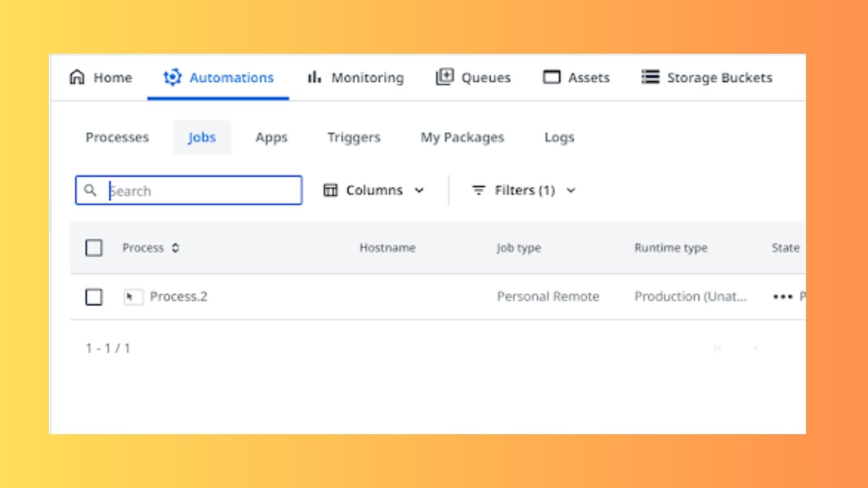Click the Runtime type column header
The image size is (868, 488).
pos(671,248)
